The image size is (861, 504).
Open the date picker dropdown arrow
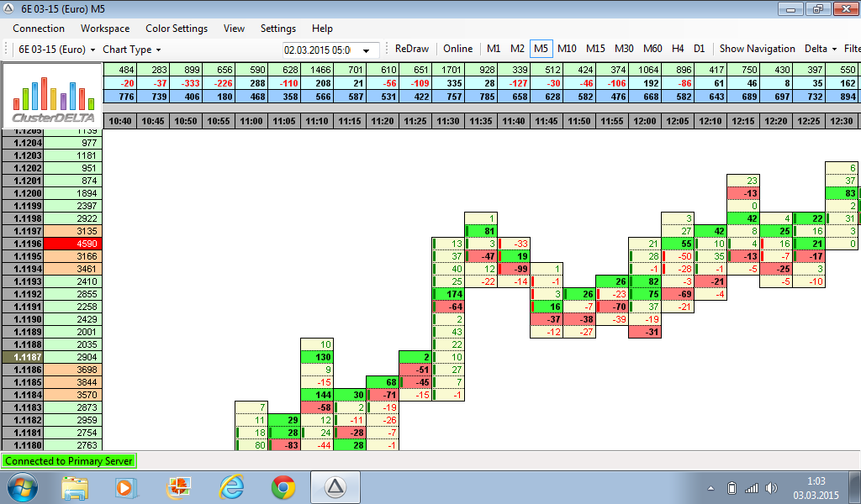pyautogui.click(x=367, y=50)
